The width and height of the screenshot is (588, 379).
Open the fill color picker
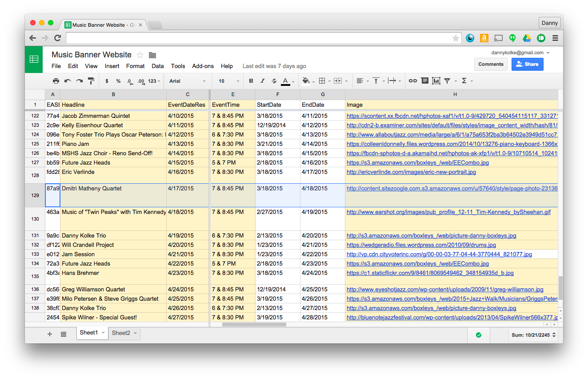[306, 81]
